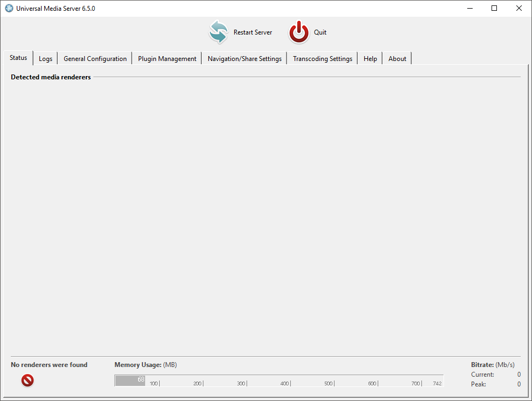Click the "Memory Usage: (MB)" label
532x401 pixels.
[x=146, y=365]
